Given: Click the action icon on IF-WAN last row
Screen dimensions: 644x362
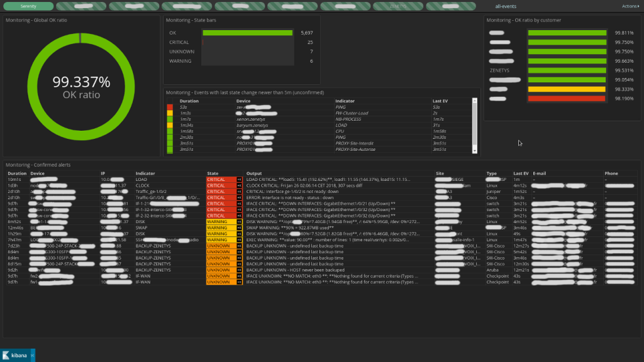Looking at the screenshot, I should point(239,282).
